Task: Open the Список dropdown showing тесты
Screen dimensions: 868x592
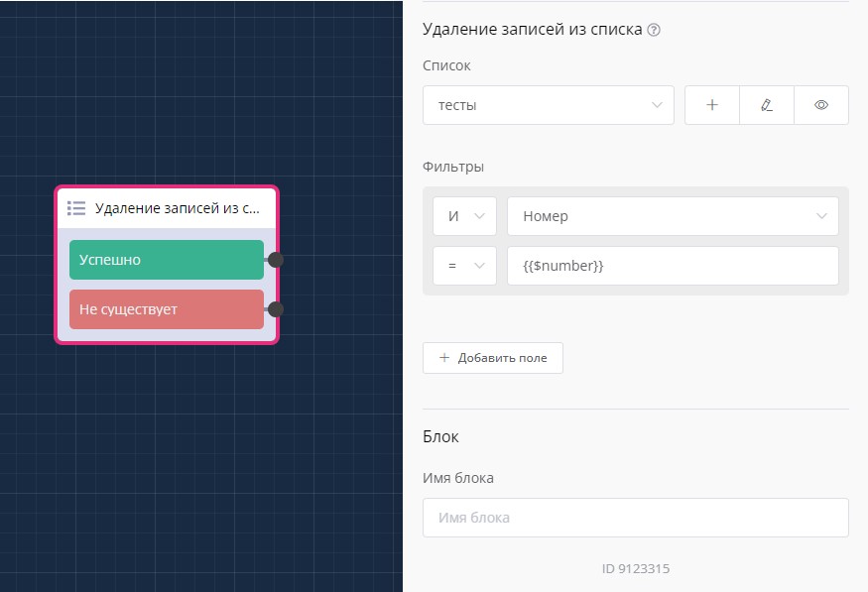Action: 548,105
